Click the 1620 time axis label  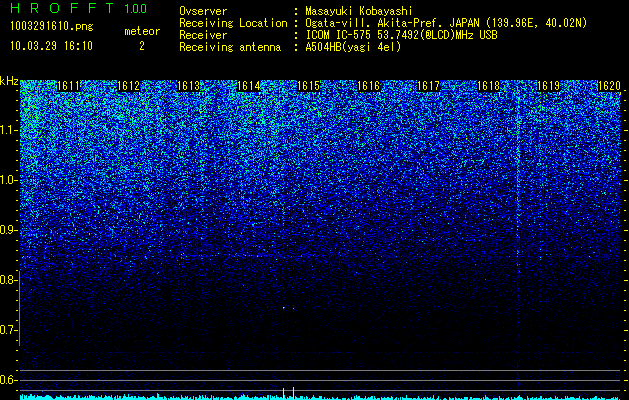pos(609,86)
